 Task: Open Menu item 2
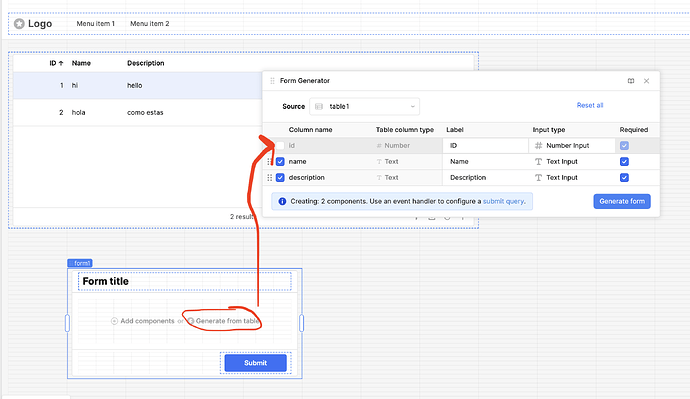point(150,24)
